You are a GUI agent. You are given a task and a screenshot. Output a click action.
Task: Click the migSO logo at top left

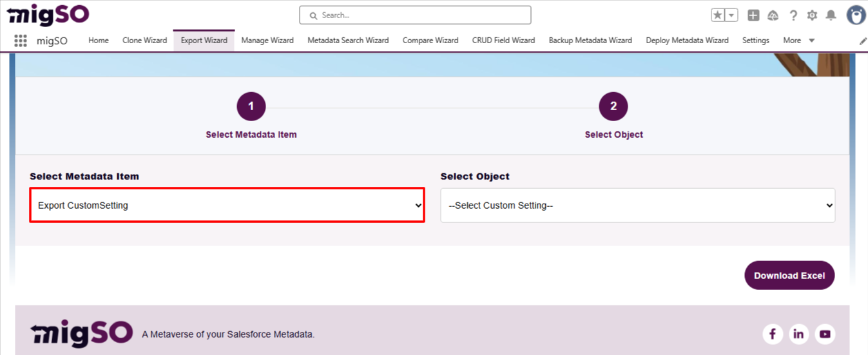pos(48,14)
